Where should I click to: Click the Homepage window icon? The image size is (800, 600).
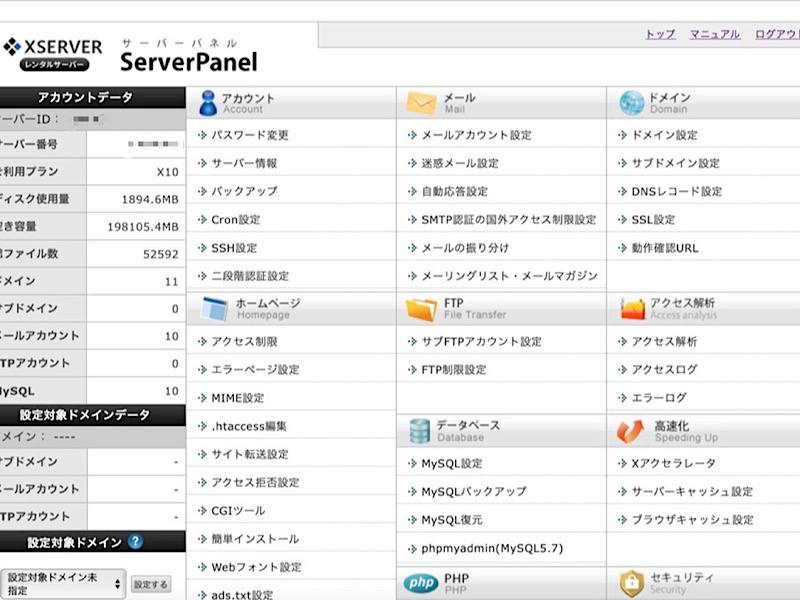214,309
